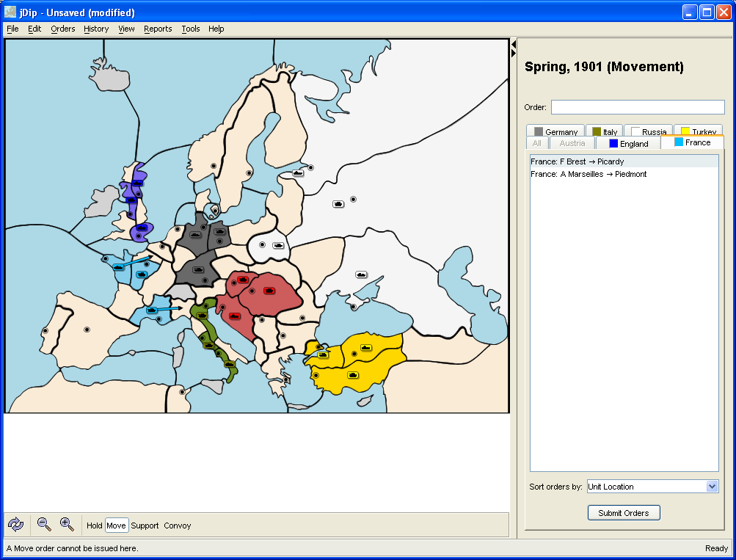This screenshot has width=736, height=560.
Task: Select the Italian fleet in Naples
Action: pos(229,364)
